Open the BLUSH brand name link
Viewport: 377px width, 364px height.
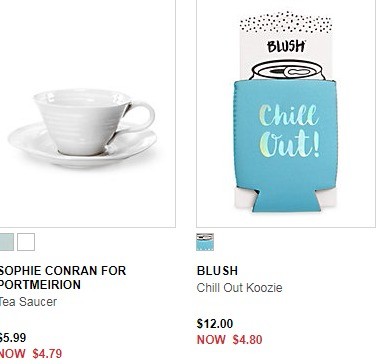point(217,271)
